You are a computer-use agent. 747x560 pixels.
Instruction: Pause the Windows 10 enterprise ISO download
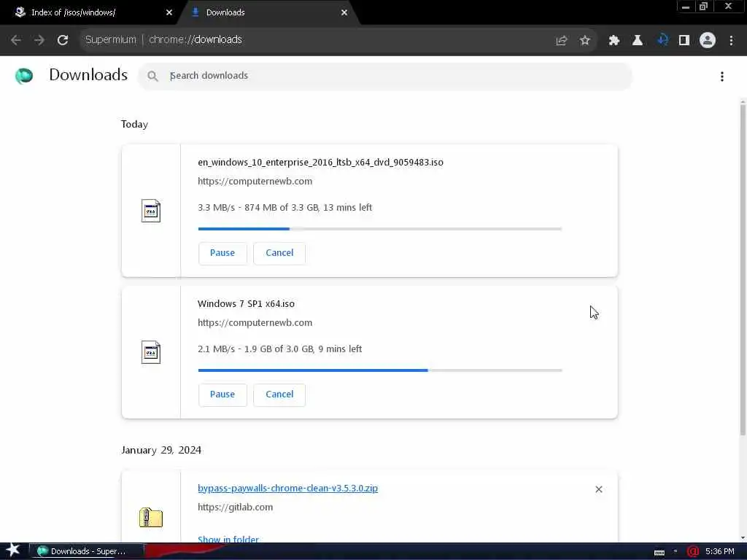tap(222, 253)
